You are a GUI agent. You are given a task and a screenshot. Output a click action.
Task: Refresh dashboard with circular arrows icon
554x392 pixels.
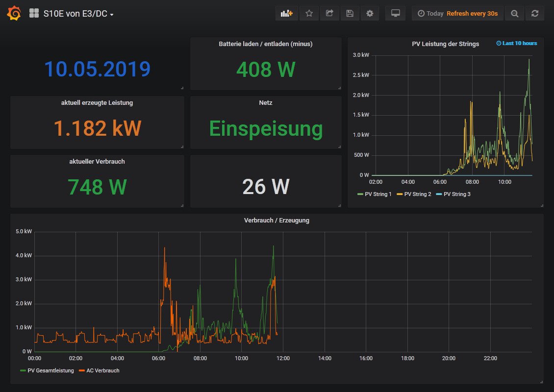click(x=535, y=14)
